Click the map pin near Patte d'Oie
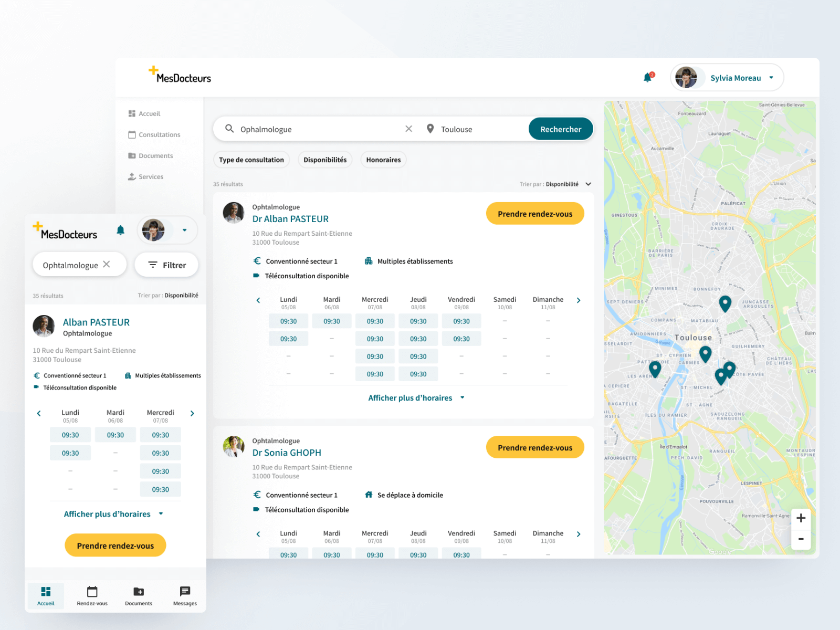 [655, 369]
